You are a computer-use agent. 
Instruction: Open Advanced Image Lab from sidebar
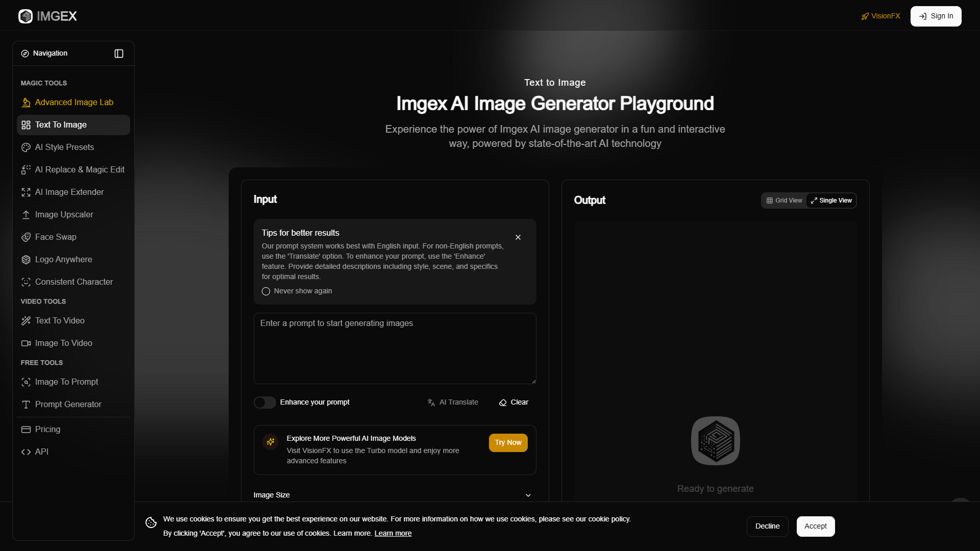(73, 103)
